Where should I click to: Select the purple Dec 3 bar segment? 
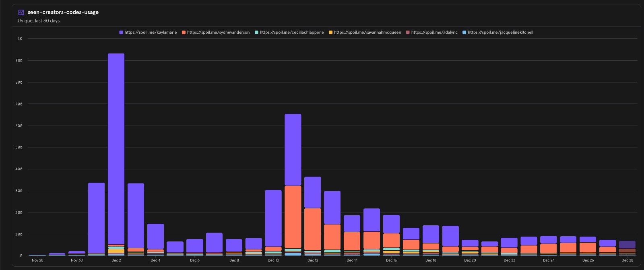coord(136,216)
